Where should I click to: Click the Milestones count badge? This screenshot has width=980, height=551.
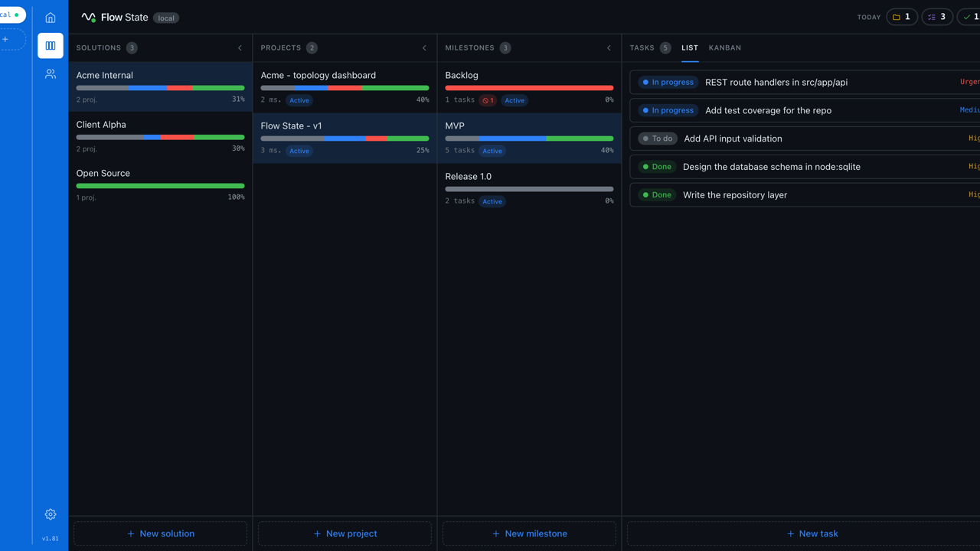click(505, 47)
